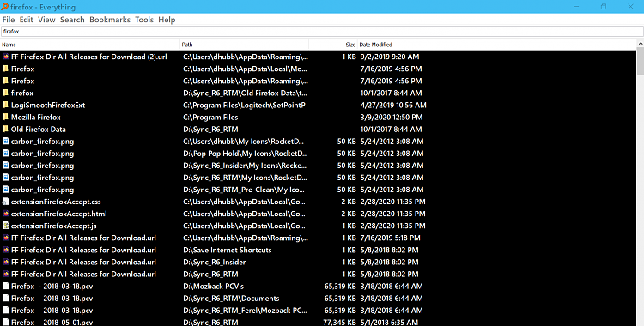Click lowercase firefox folder icon in Old Firefox Data path
644x326 pixels.
click(6, 93)
